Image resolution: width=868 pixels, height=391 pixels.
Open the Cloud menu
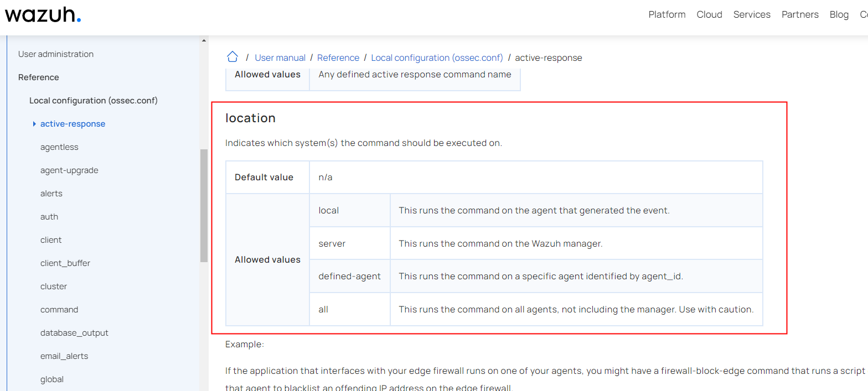[x=709, y=14]
